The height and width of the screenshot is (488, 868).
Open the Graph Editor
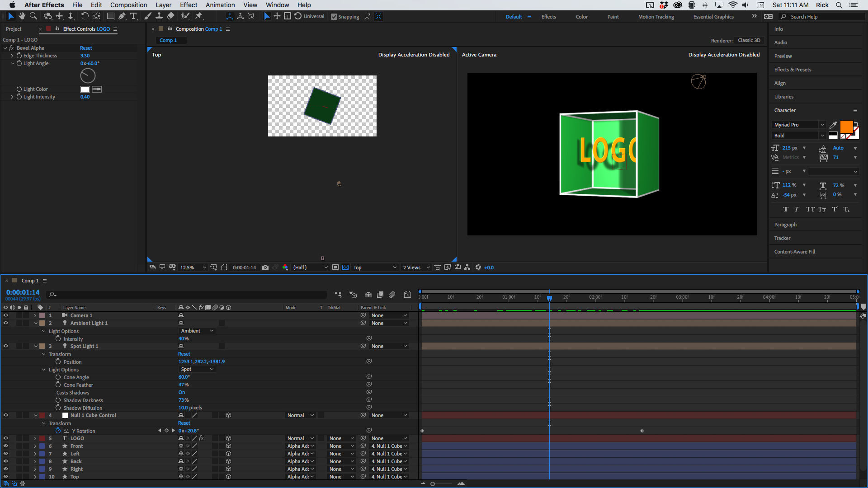tap(407, 295)
